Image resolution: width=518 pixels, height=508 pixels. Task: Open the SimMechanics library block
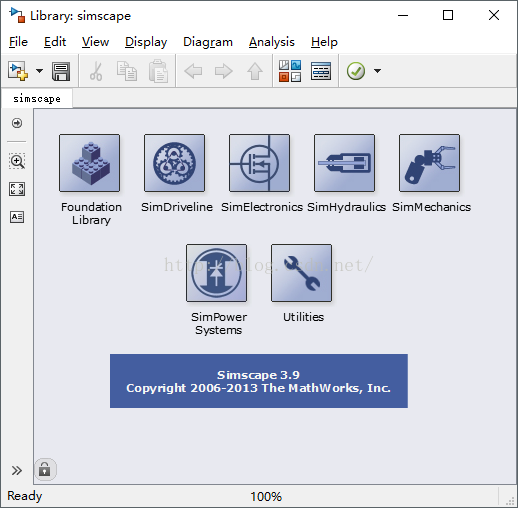click(429, 163)
